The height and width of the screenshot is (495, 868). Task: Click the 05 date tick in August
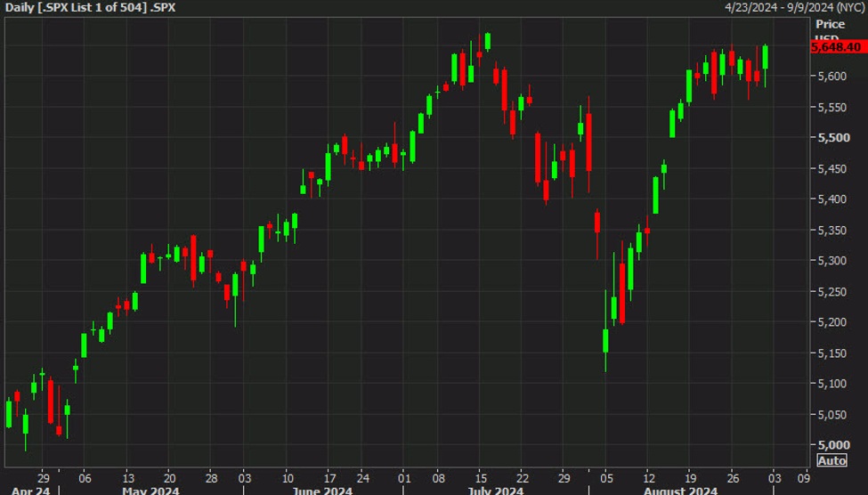pyautogui.click(x=607, y=476)
